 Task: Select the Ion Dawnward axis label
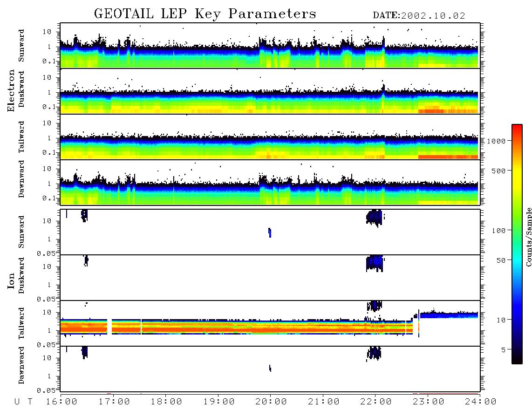pyautogui.click(x=21, y=365)
